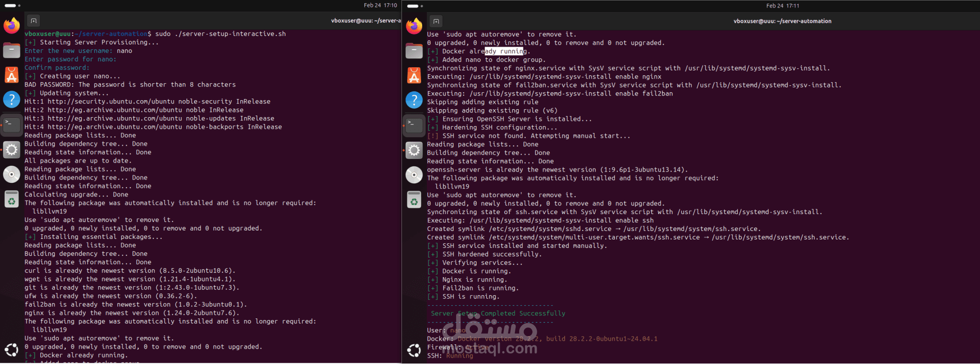980x364 pixels.
Task: Click '[+] Creating user nano...' line
Action: point(73,76)
